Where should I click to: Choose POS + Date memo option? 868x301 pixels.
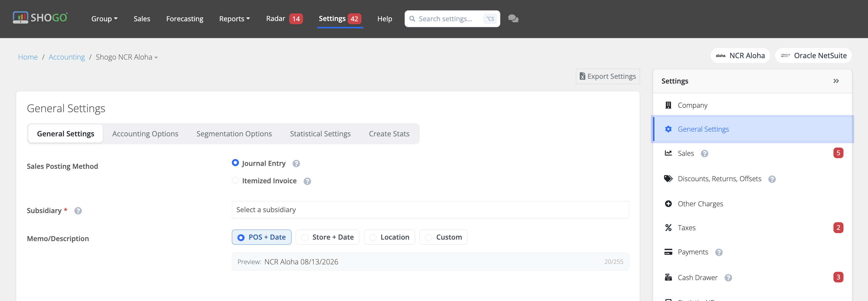pyautogui.click(x=261, y=237)
